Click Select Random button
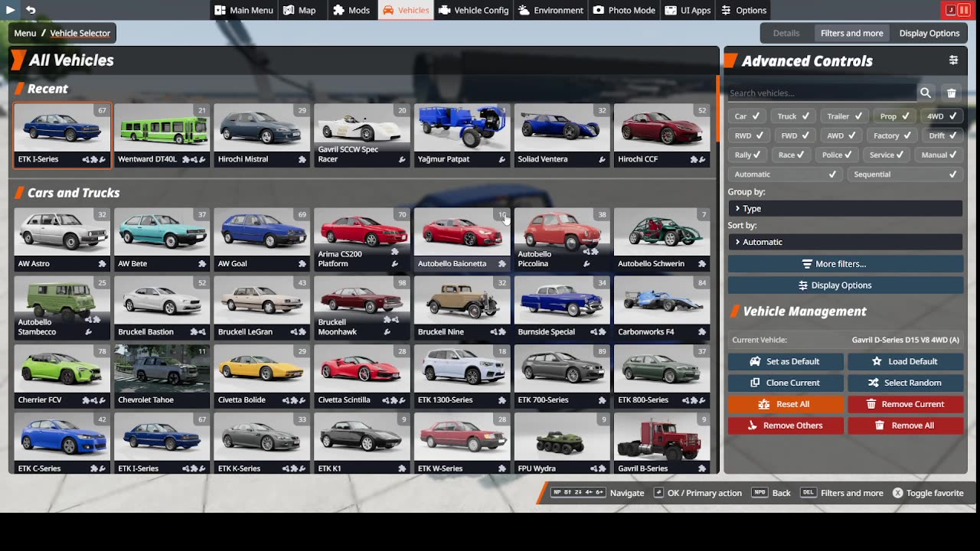 [x=905, y=383]
